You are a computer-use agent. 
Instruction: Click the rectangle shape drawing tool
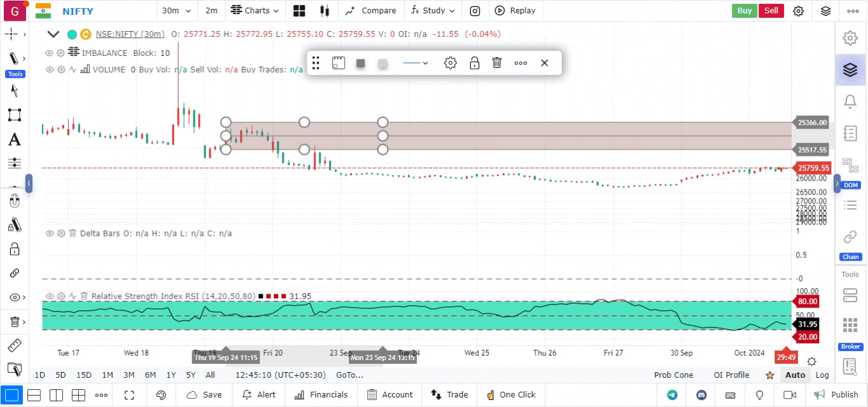tap(14, 115)
